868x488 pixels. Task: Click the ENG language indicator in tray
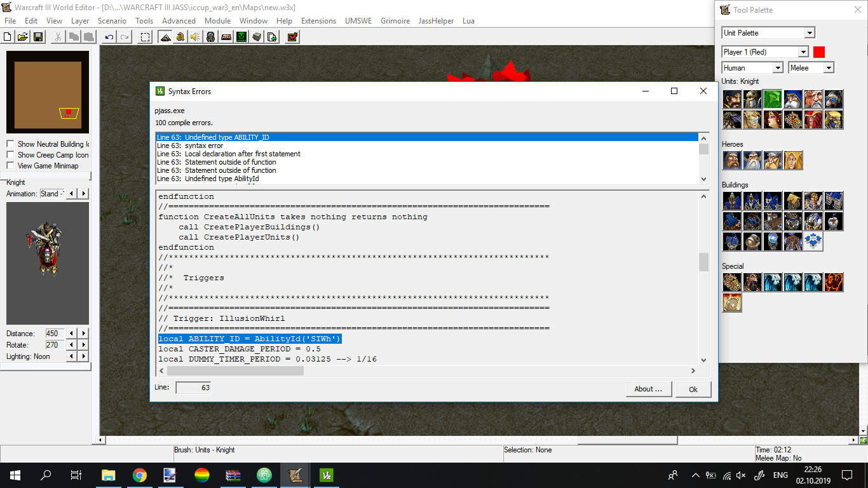point(780,475)
